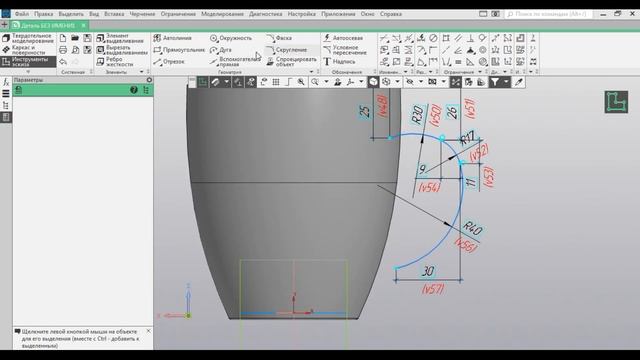Toggle sketch mode button in view toolbar
The width and height of the screenshot is (640, 360).
pyautogui.click(x=203, y=82)
